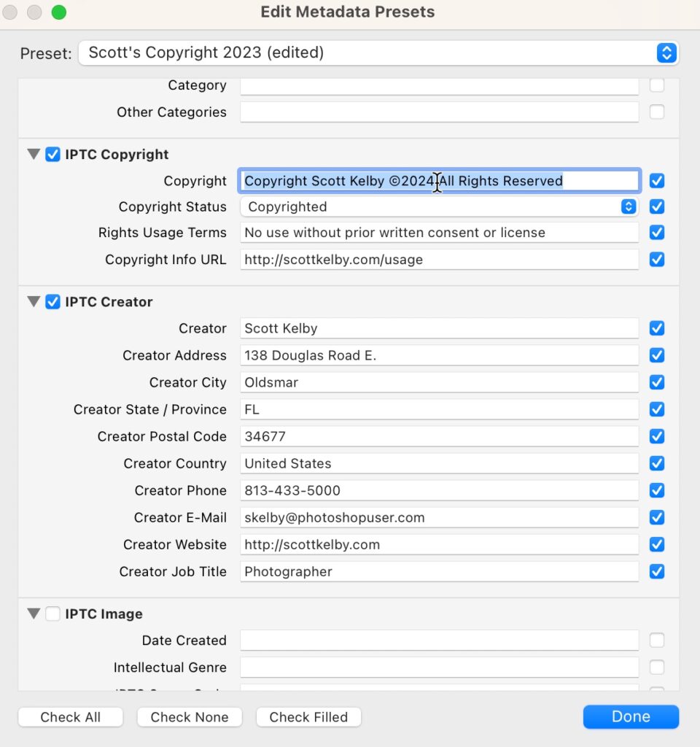Click in the Copyright text field
The height and width of the screenshot is (747, 700).
coord(439,181)
